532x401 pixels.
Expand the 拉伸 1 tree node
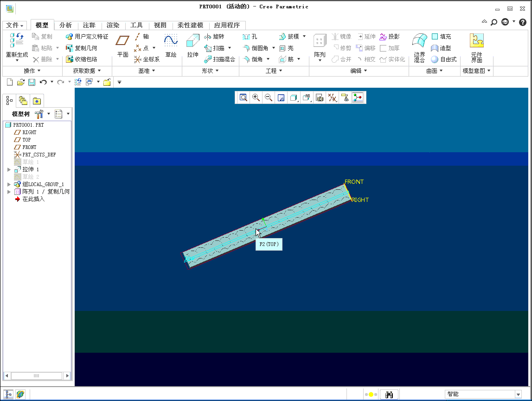(x=9, y=169)
